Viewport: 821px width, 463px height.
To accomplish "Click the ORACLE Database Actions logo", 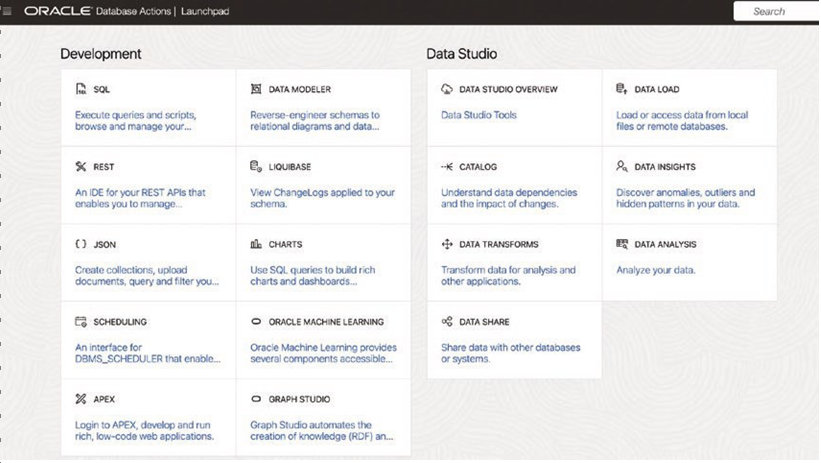I will pos(97,11).
